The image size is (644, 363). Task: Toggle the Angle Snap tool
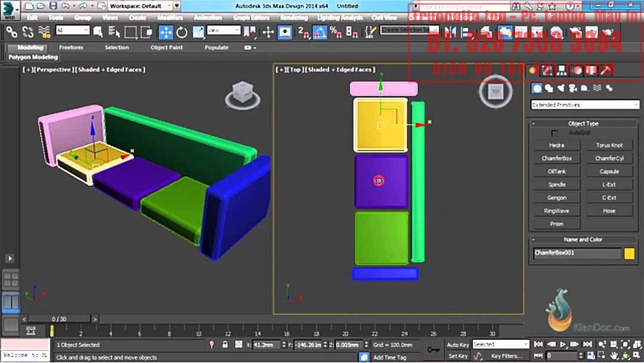pyautogui.click(x=319, y=32)
